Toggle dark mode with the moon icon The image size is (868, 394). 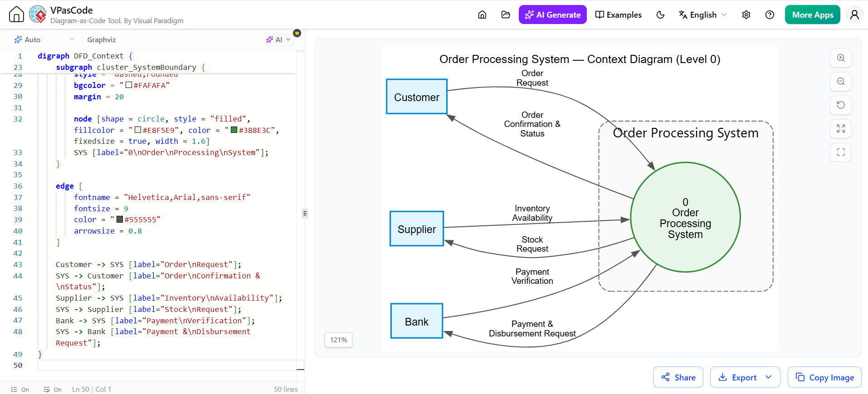tap(660, 15)
